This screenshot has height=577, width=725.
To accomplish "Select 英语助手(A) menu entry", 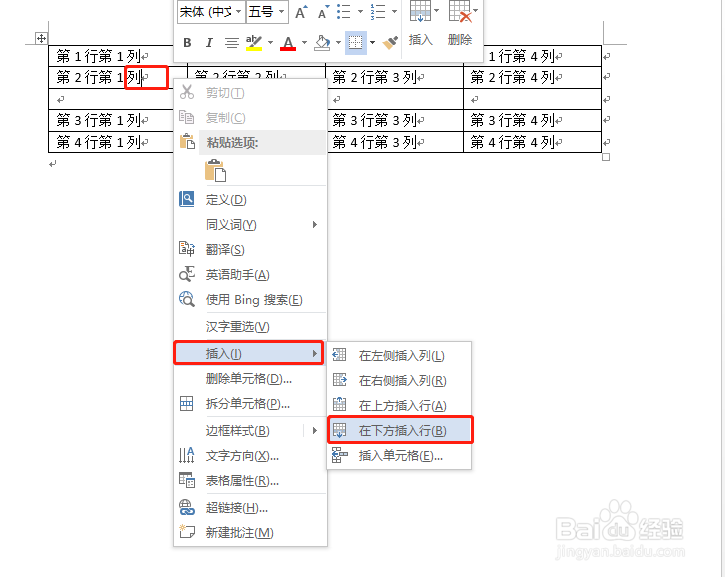I will point(251,275).
